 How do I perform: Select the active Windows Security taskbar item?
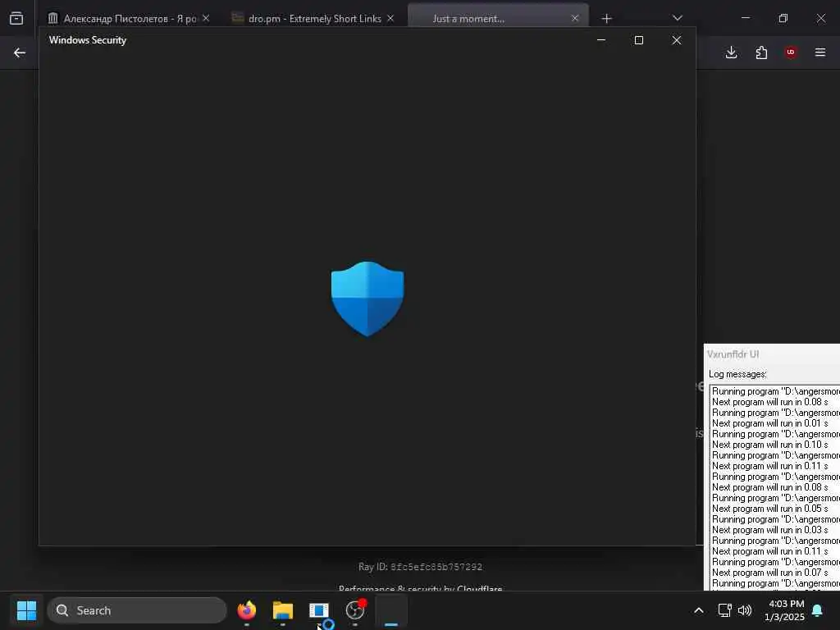pyautogui.click(x=391, y=610)
